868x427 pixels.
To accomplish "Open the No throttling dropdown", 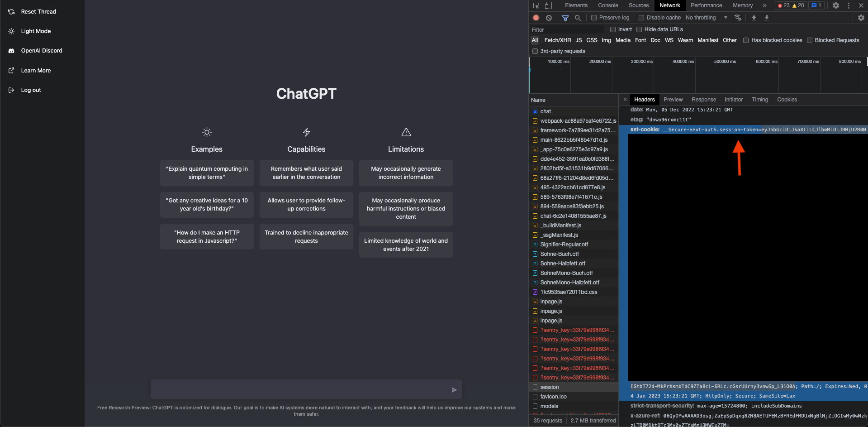I will pos(707,18).
